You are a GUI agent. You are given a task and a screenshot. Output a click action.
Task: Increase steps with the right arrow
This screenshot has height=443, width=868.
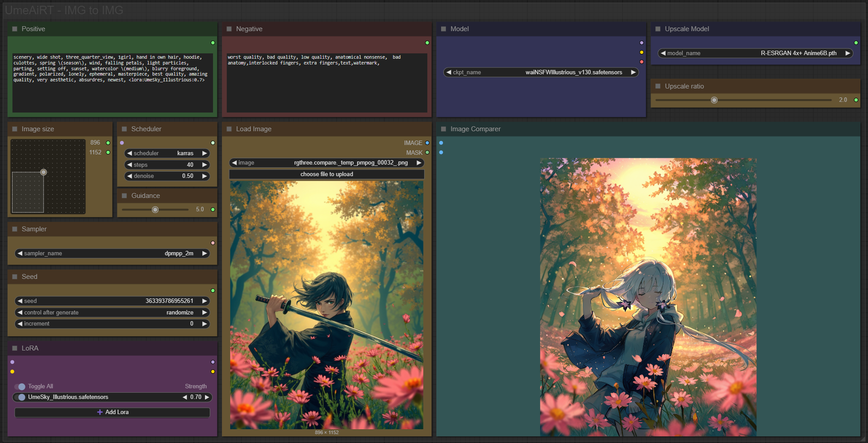[205, 165]
